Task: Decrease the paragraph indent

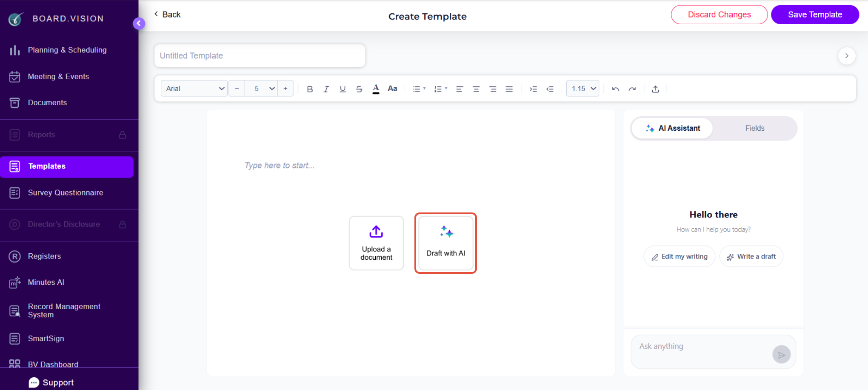Action: tap(550, 89)
